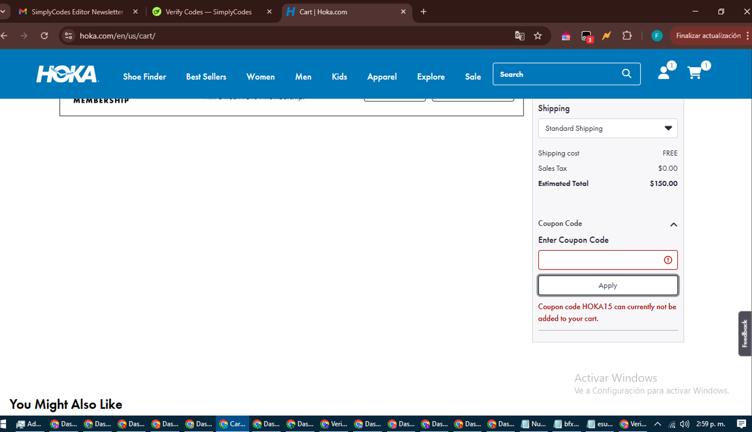Viewport: 752px width, 432px height.
Task: Click the You Might Also Like heading
Action: pyautogui.click(x=66, y=404)
